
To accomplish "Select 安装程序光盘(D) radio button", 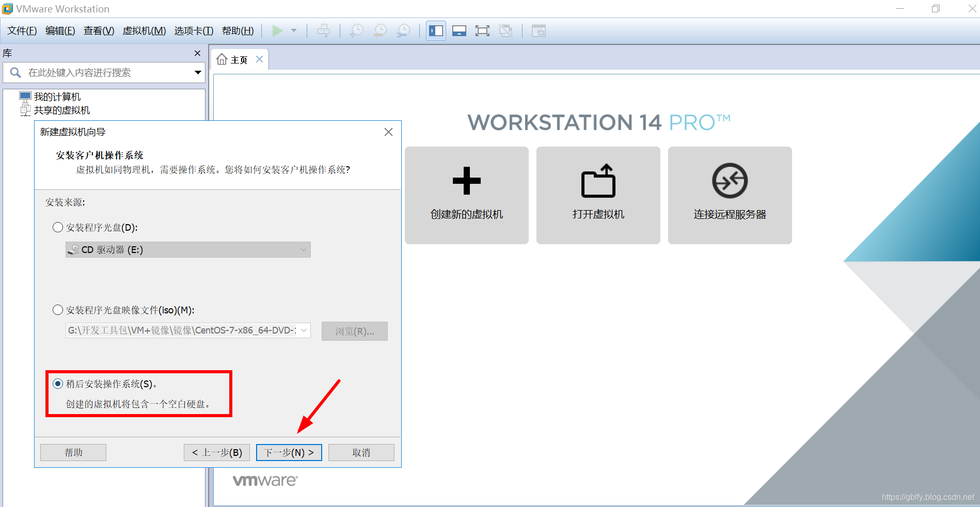I will (x=58, y=228).
